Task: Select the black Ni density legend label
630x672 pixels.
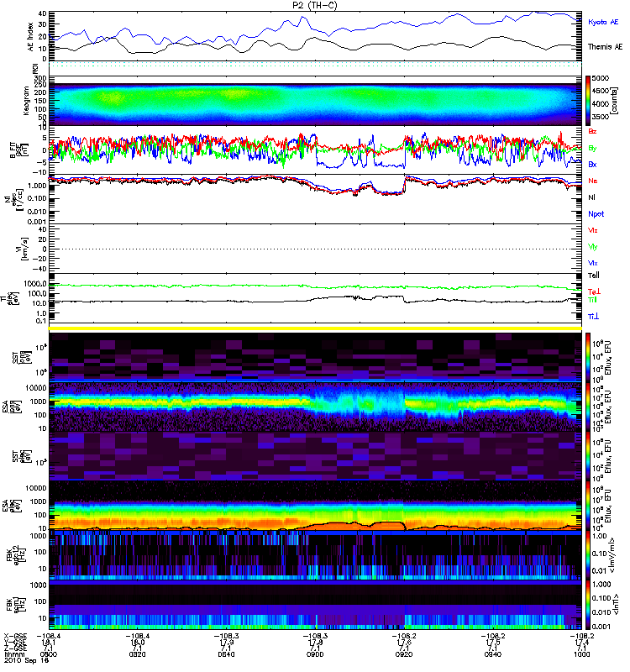Action: 591,197
